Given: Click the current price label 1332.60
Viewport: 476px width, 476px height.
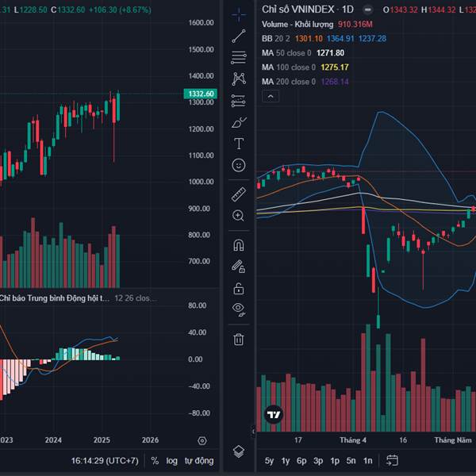Looking at the screenshot, I should coord(201,94).
